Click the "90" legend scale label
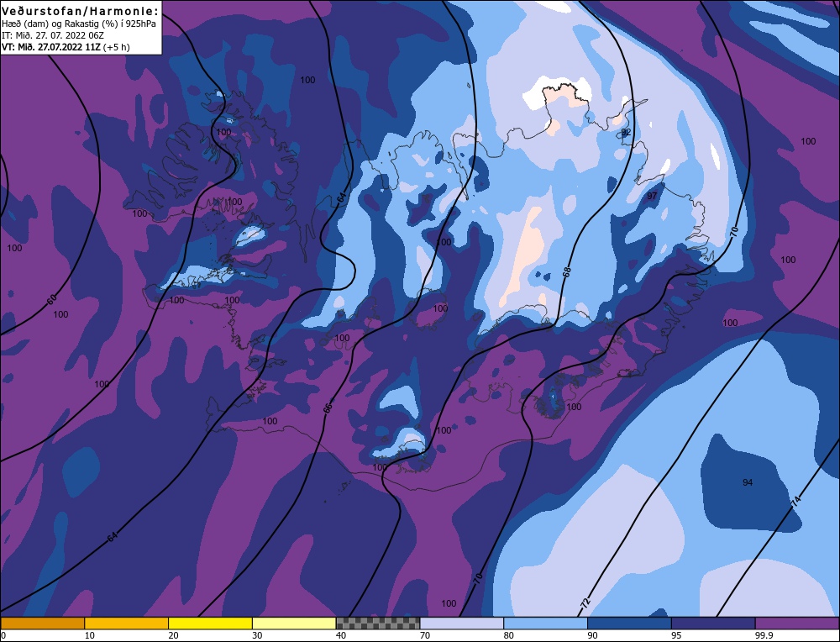 point(592,635)
